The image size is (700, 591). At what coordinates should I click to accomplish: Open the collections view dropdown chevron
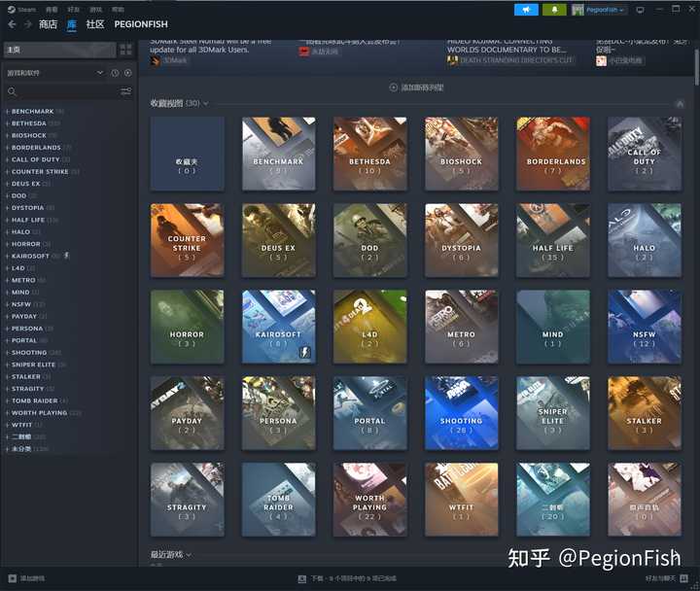[205, 104]
